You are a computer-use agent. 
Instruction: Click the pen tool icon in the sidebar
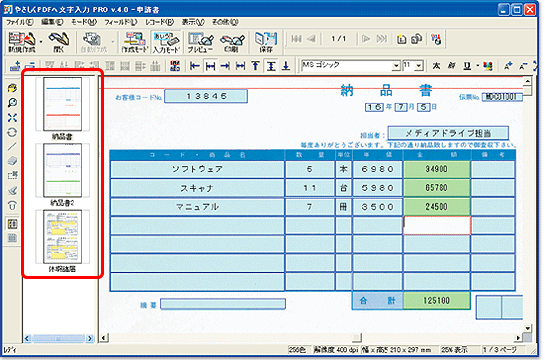12,190
